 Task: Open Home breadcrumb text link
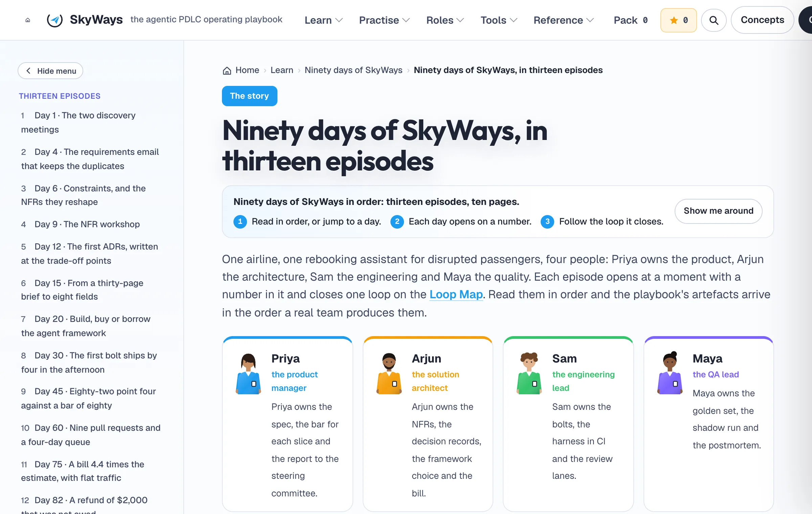coord(247,70)
